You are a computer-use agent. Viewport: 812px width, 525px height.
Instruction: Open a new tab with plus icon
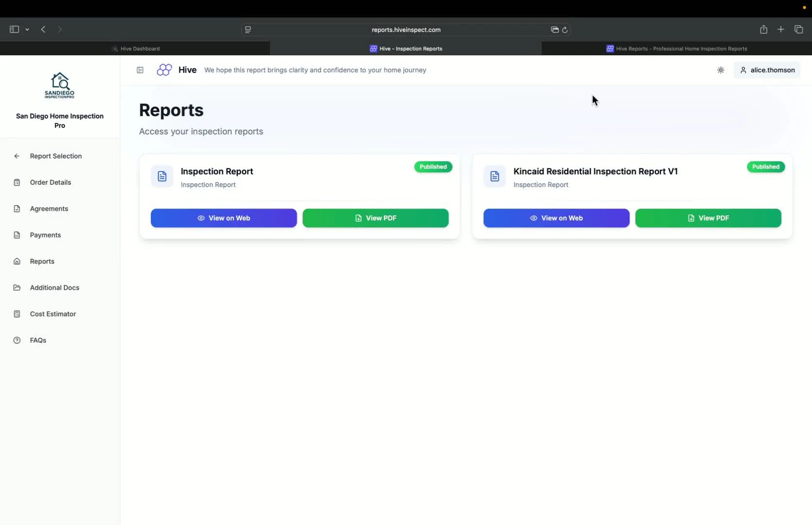[781, 30]
